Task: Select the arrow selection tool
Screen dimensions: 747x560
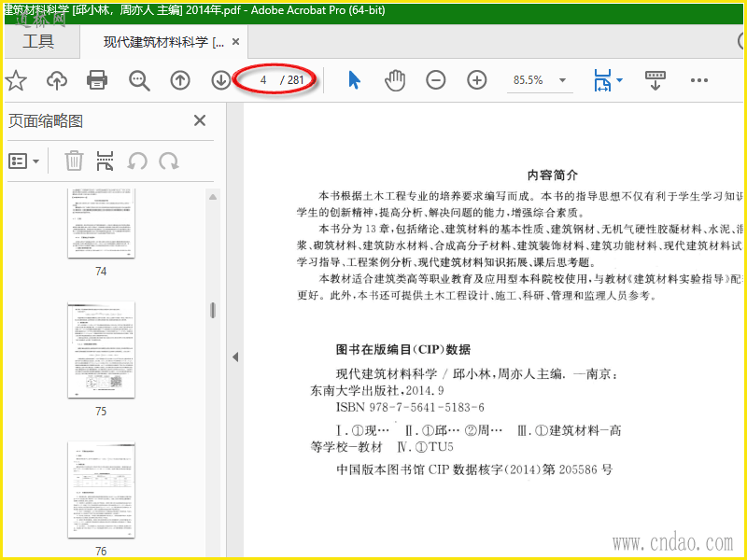Action: tap(354, 80)
